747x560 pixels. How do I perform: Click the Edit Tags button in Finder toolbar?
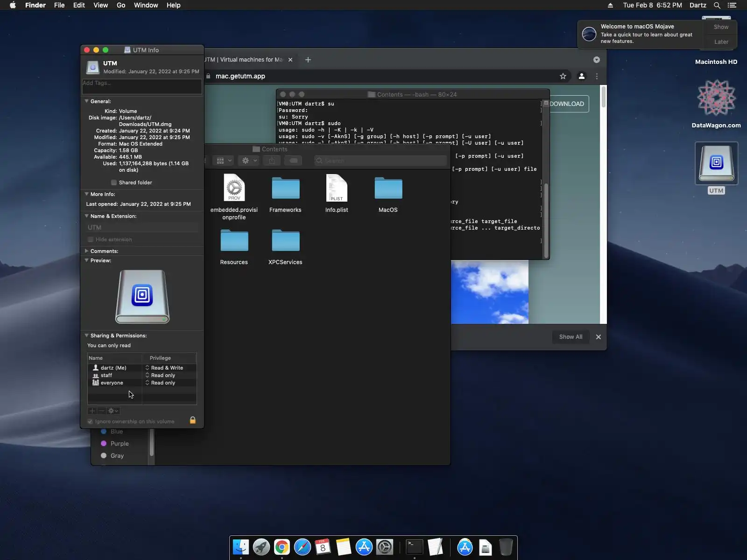(x=294, y=161)
